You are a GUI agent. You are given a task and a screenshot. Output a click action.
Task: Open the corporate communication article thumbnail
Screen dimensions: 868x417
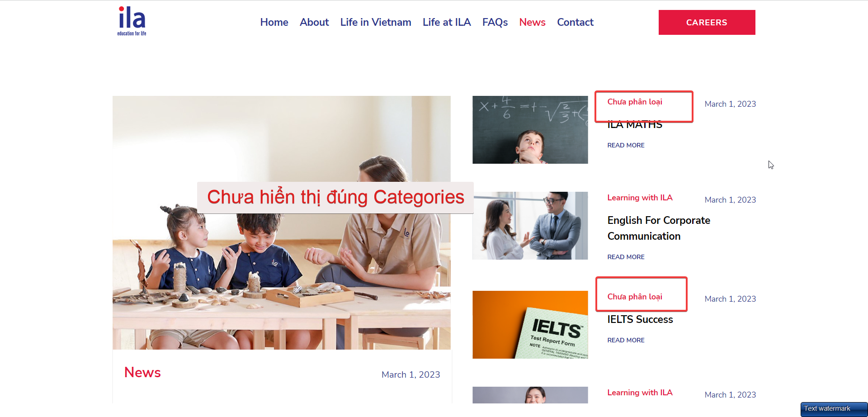530,226
